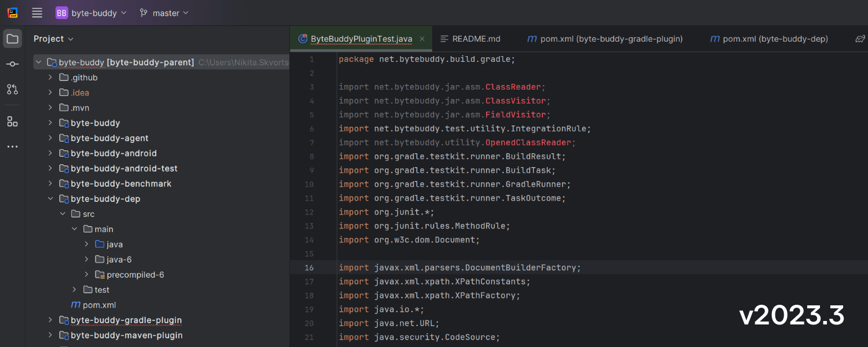Open the Project tool window
868x347 pixels.
13,39
